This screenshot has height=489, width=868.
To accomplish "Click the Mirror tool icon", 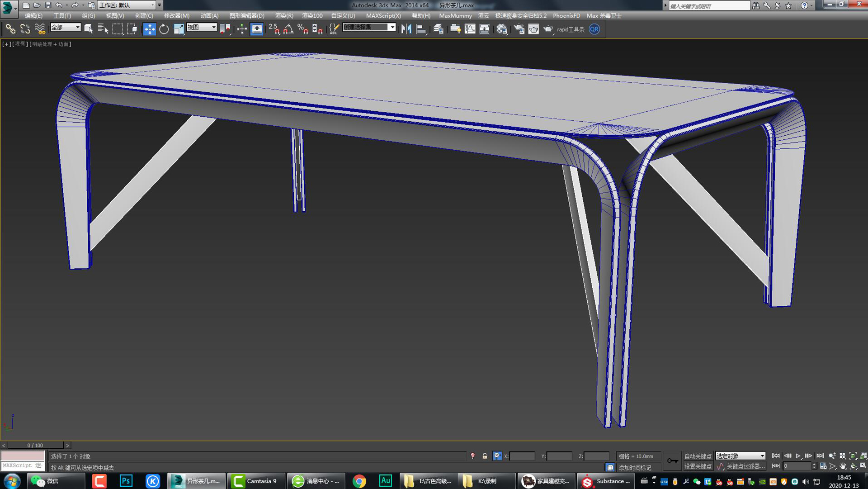I will pyautogui.click(x=407, y=29).
